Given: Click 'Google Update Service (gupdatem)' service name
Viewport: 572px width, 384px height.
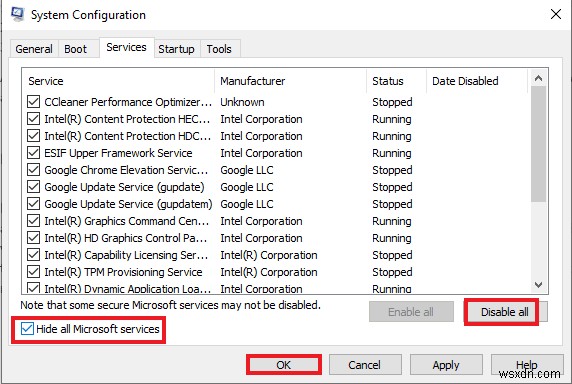Looking at the screenshot, I should pos(128,204).
